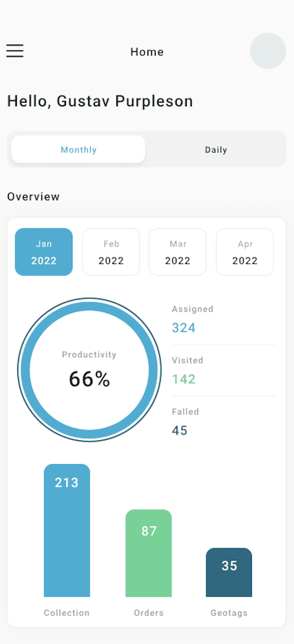
Task: Click the Collection label under chart
Action: [67, 613]
